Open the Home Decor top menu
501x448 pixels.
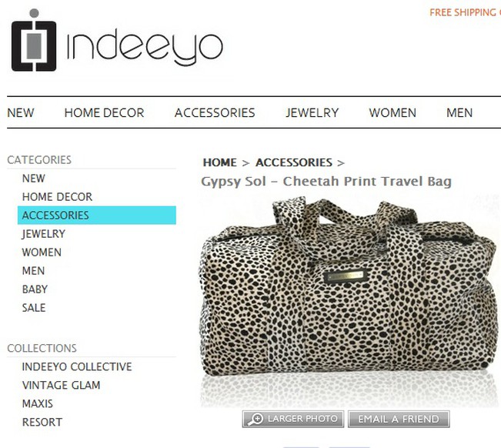(104, 112)
